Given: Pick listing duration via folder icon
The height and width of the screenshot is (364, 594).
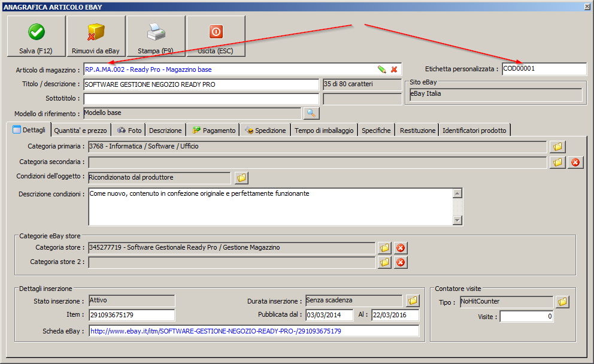Looking at the screenshot, I should click(413, 301).
